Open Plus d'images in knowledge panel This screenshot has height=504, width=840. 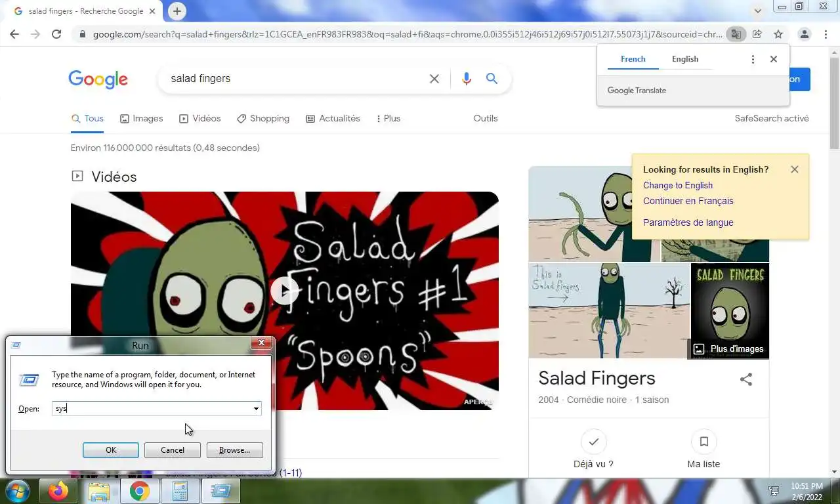[728, 349]
